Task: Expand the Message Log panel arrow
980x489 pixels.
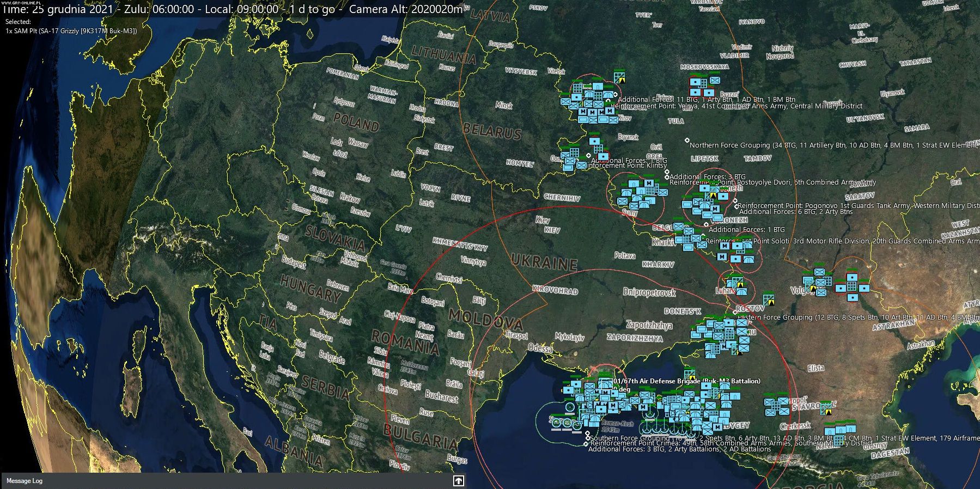Action: [458, 480]
